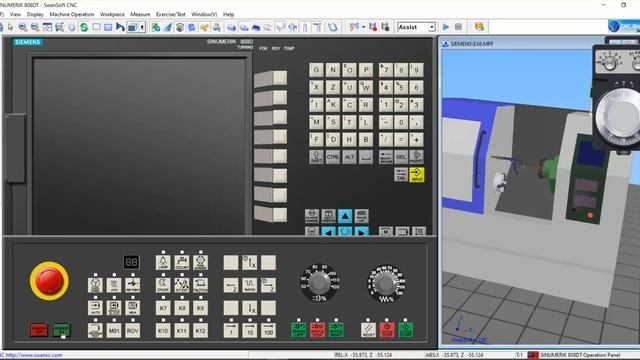This screenshot has height=360, width=640.
Task: Select the hand wheel mode key
Action: point(95,285)
